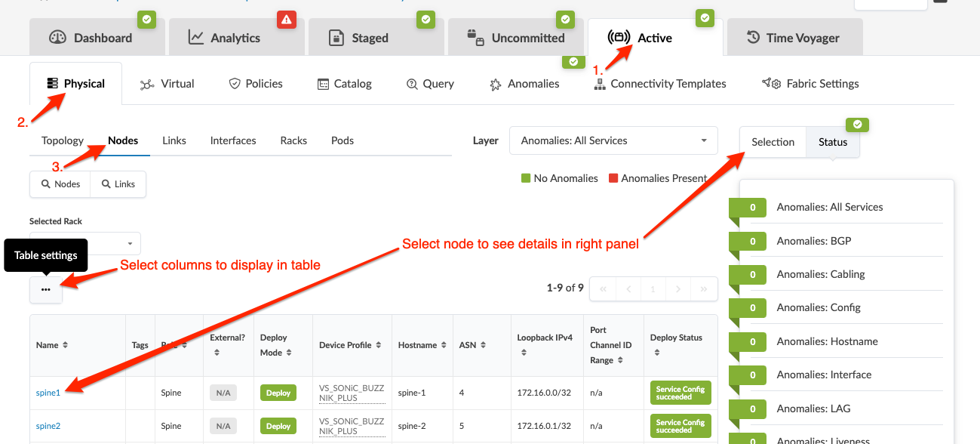Open table settings ellipsis button
This screenshot has height=444, width=980.
46,289
